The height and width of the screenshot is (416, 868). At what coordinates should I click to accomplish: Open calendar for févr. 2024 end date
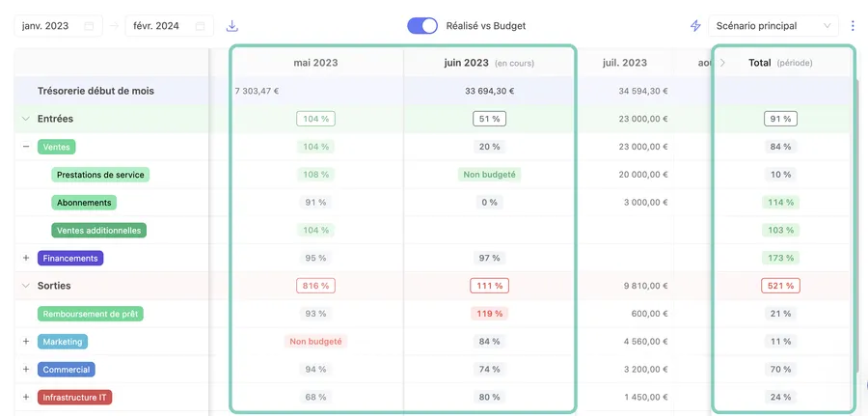click(x=200, y=26)
